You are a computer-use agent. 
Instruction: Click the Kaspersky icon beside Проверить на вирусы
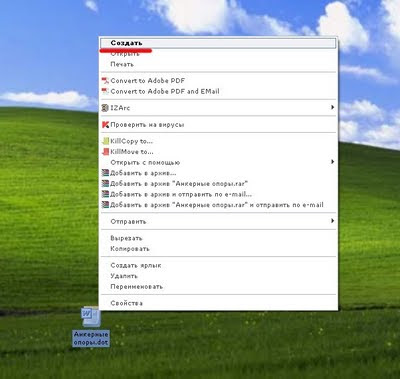tap(105, 125)
